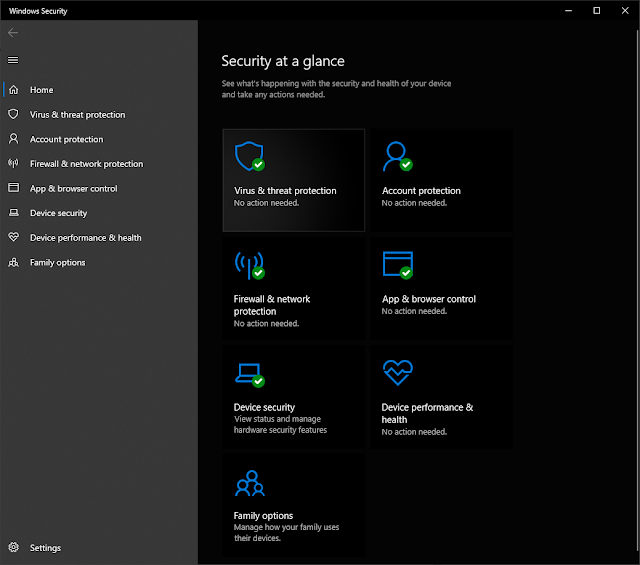640x565 pixels.
Task: Click the sidebar laptop icon
Action: pos(13,213)
